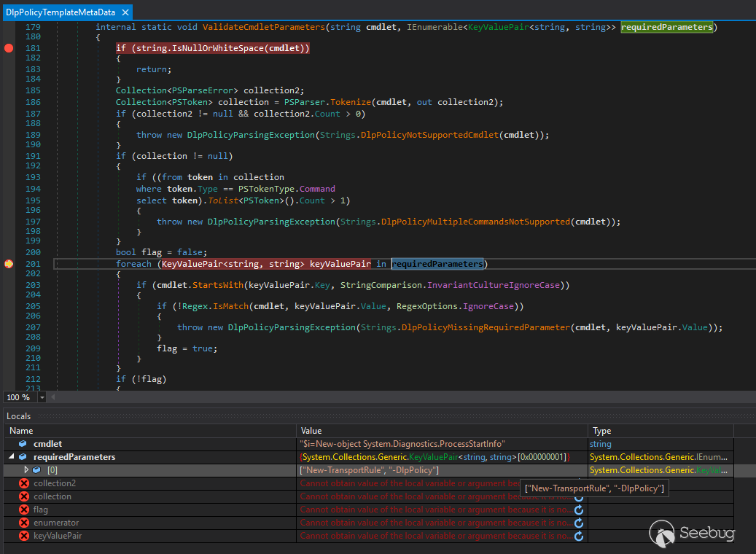The image size is (756, 554).
Task: Click error icon next to keyValuePair
Action: pyautogui.click(x=23, y=536)
